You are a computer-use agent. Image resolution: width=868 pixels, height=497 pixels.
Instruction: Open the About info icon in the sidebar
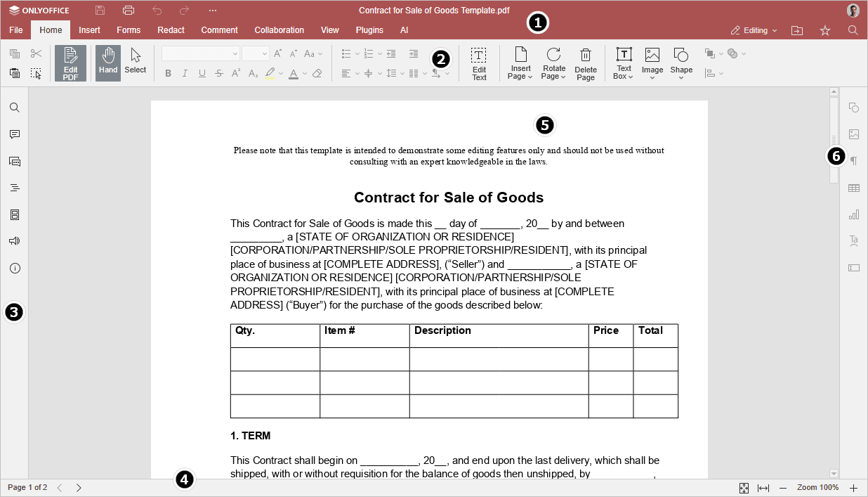(x=15, y=268)
